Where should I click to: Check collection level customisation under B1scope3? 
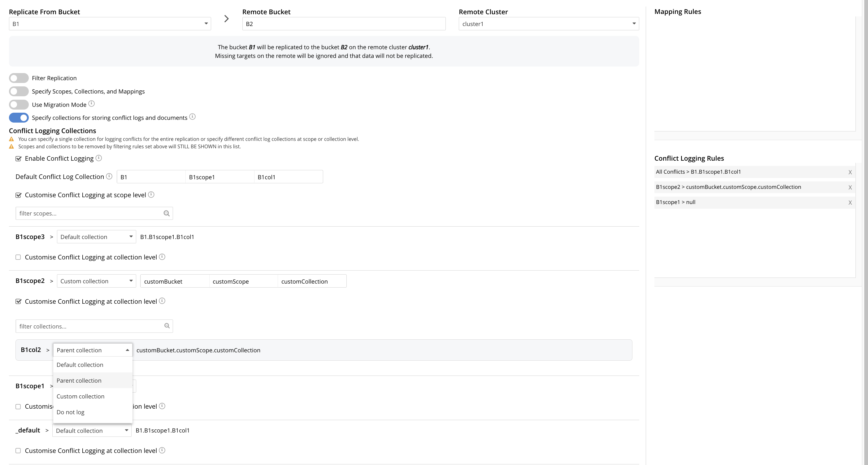point(18,258)
